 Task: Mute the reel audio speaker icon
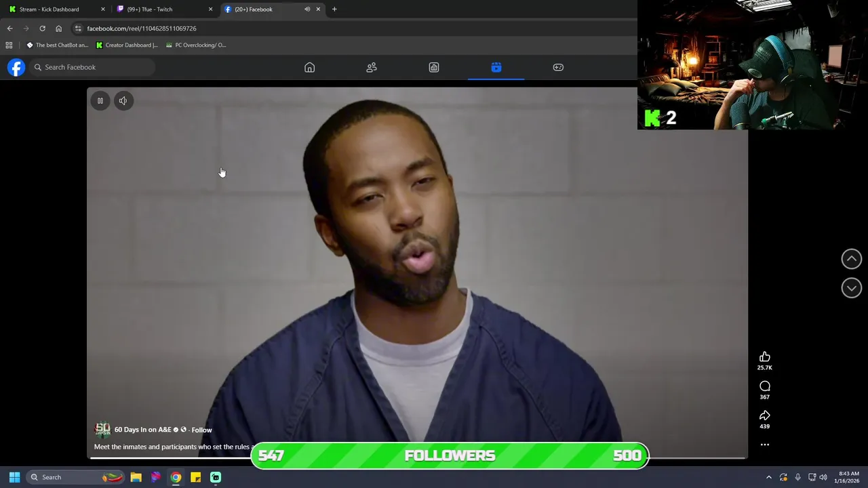click(123, 101)
